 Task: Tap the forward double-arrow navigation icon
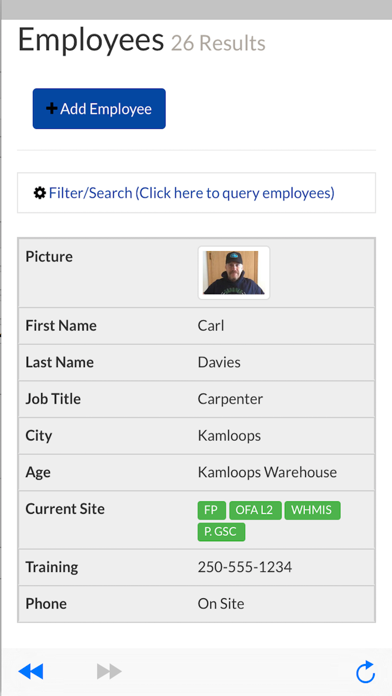click(x=109, y=671)
